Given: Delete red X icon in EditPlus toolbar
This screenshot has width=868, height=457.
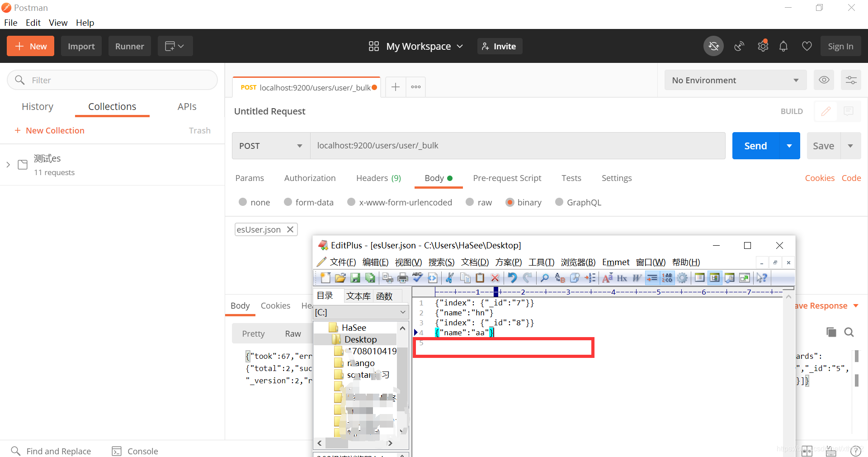Looking at the screenshot, I should pyautogui.click(x=495, y=278).
